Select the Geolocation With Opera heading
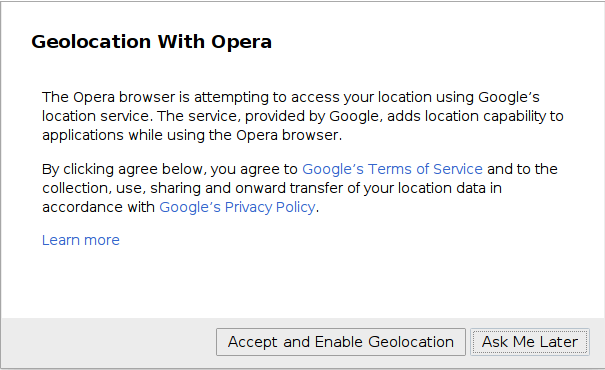The image size is (605, 370). click(151, 42)
